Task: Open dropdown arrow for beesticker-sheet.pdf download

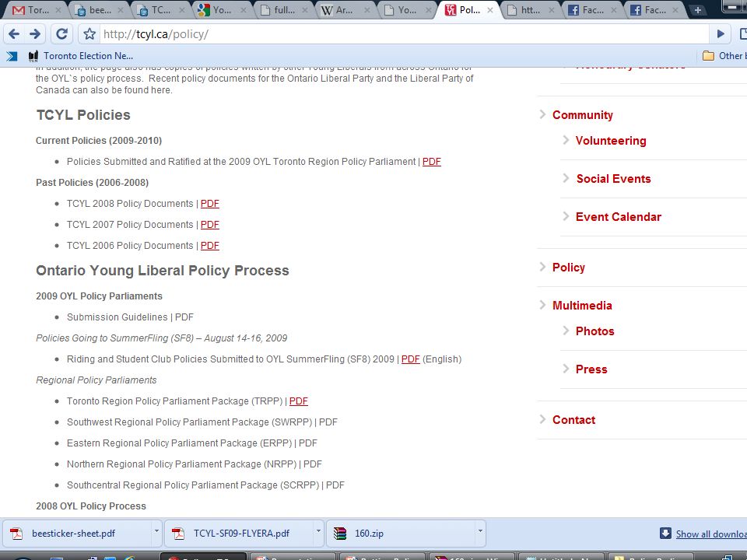Action: tap(156, 530)
